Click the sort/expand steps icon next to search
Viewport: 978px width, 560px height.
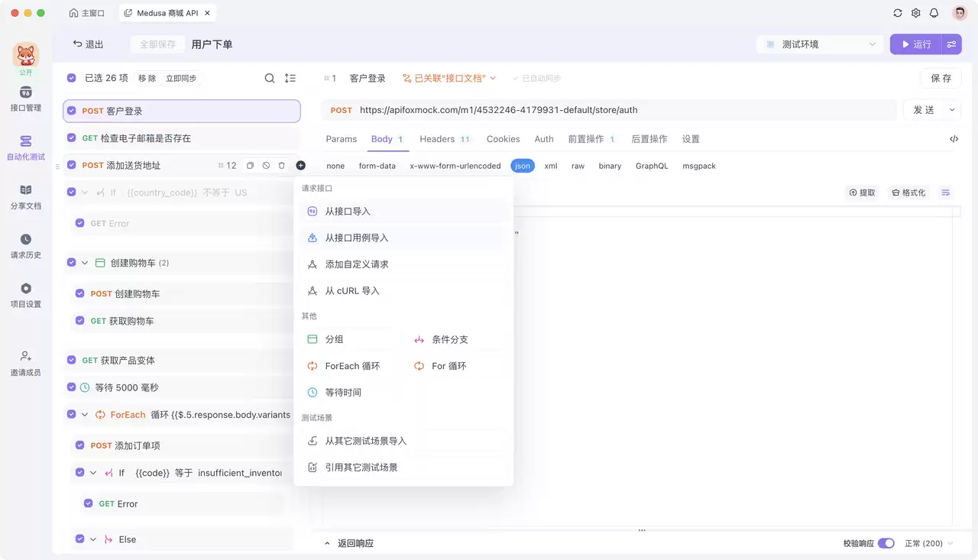tap(290, 78)
